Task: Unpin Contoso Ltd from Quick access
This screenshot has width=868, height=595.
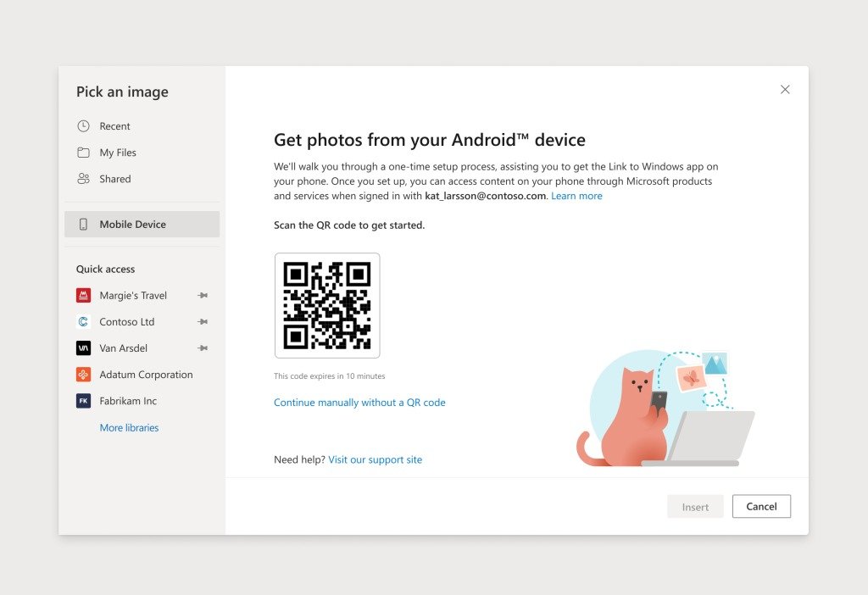Action: [x=203, y=322]
